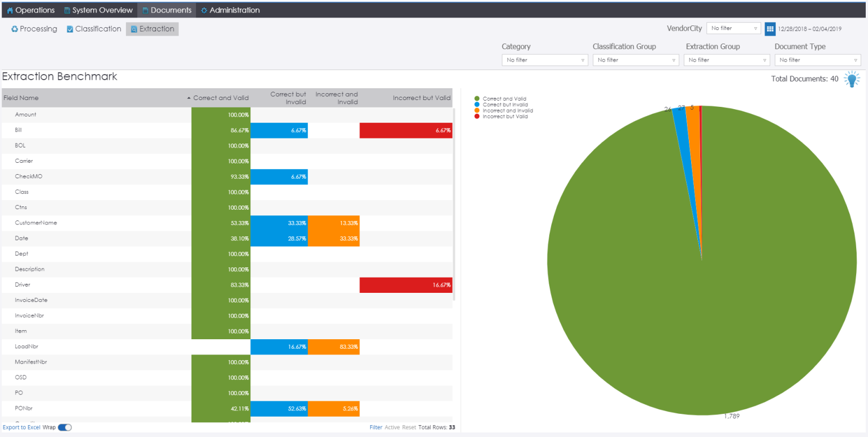Image resolution: width=868 pixels, height=437 pixels.
Task: Switch to the Extraction tab
Action: tap(152, 29)
